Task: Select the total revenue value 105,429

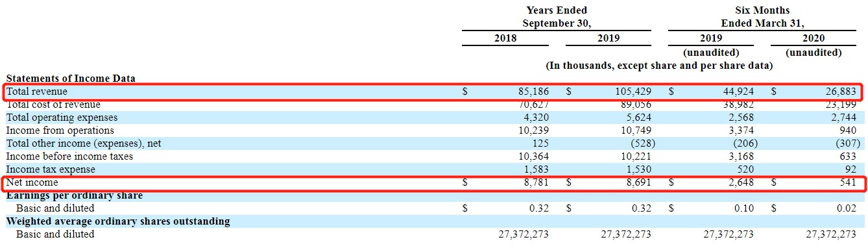Action: coord(633,92)
